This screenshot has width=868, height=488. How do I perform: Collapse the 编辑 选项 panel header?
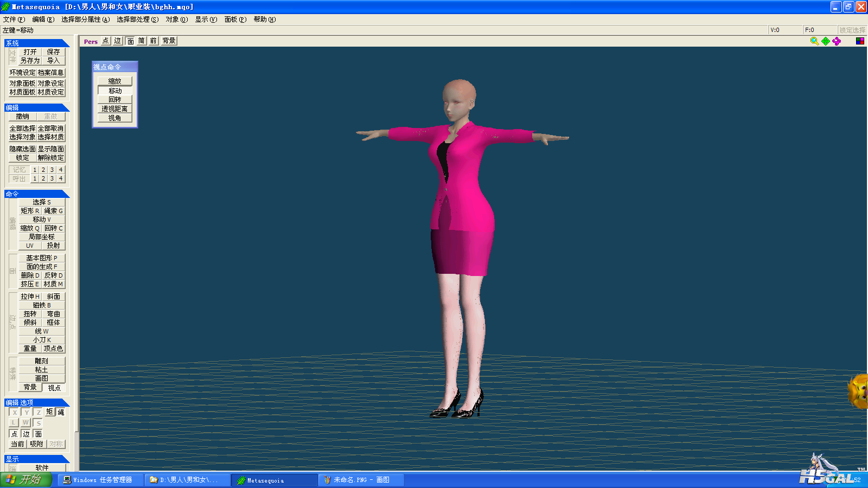pos(37,402)
